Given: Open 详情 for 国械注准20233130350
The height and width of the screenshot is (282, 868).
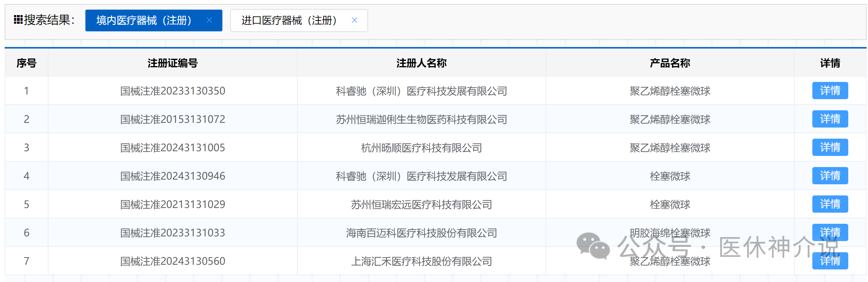Looking at the screenshot, I should [x=830, y=91].
